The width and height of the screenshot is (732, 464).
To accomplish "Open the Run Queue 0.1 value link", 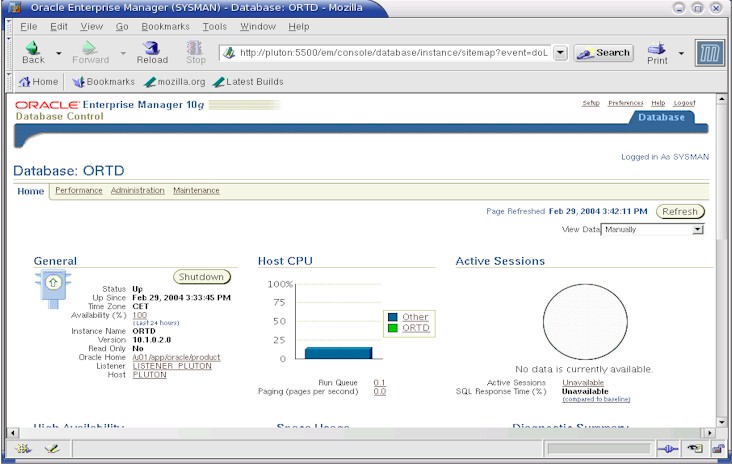I will pyautogui.click(x=380, y=383).
